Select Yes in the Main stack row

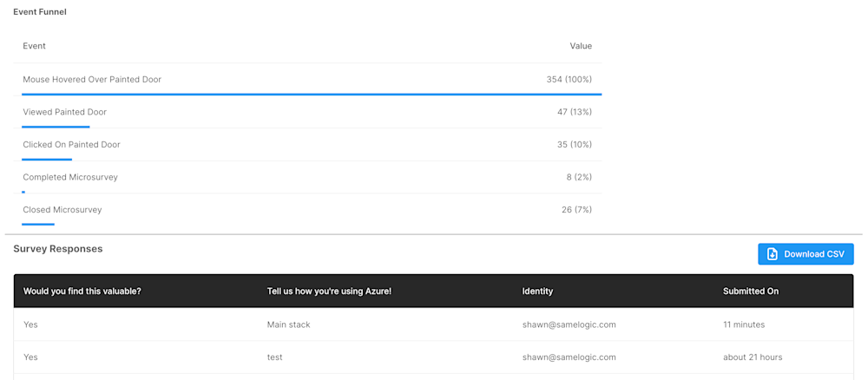point(30,324)
